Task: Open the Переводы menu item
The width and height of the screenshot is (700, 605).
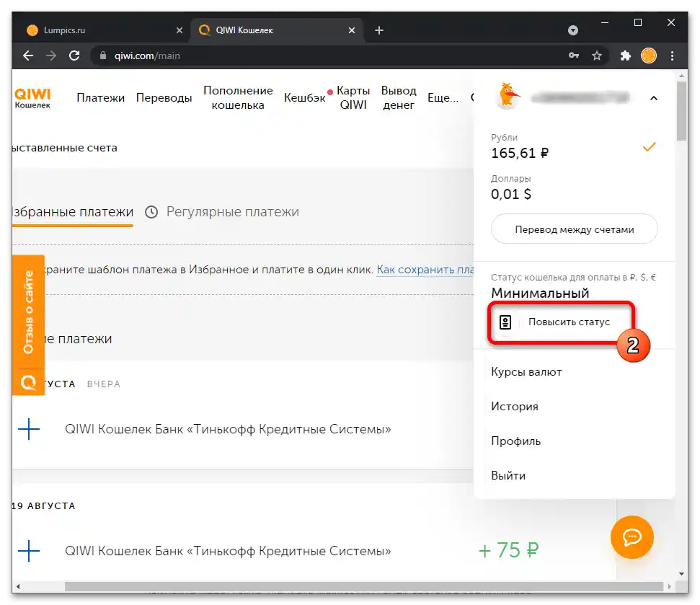Action: click(x=164, y=98)
